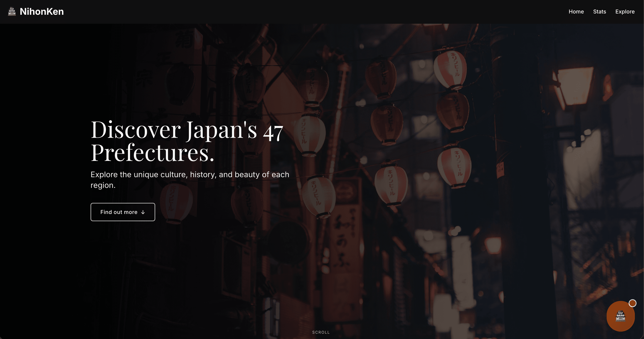Click the scroll-down indicator at page bottom

tap(321, 332)
